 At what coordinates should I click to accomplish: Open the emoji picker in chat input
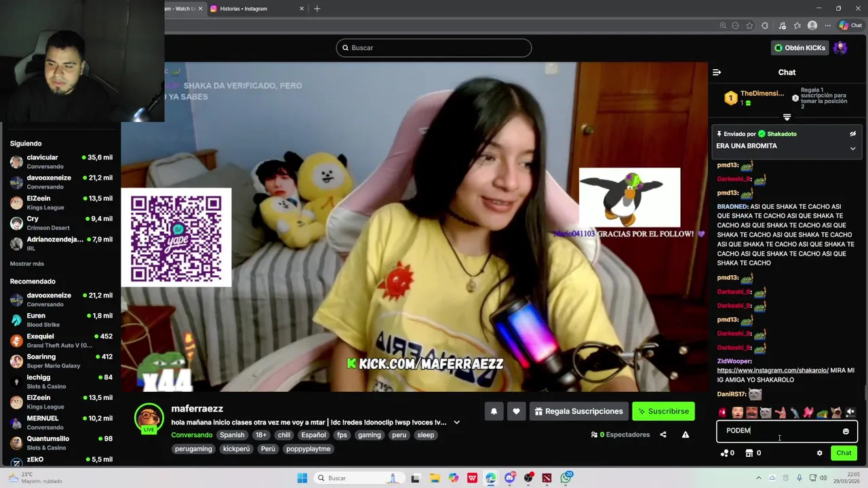pyautogui.click(x=846, y=431)
